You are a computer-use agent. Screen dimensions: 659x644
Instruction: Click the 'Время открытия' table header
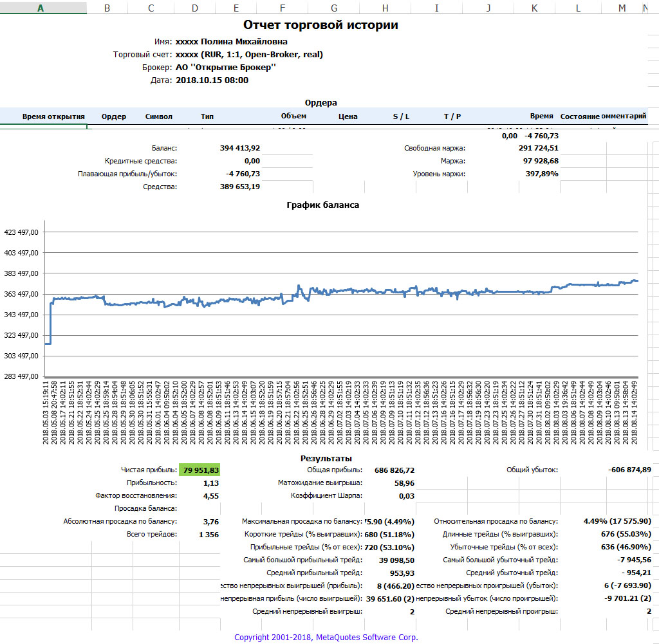53,116
